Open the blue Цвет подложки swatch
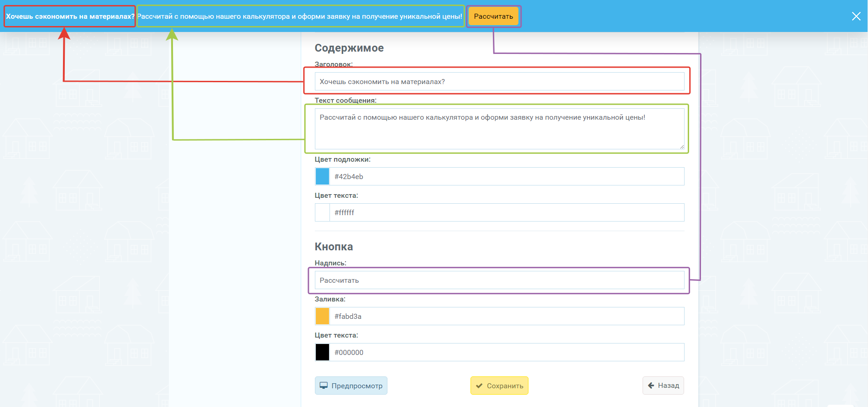Viewport: 868px width, 407px height. [x=322, y=176]
